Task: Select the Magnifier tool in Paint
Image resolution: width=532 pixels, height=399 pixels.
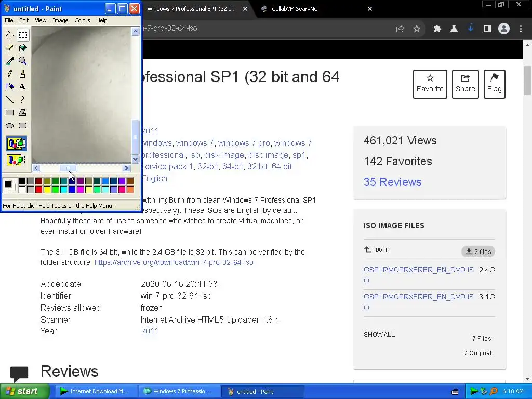Action: click(23, 61)
